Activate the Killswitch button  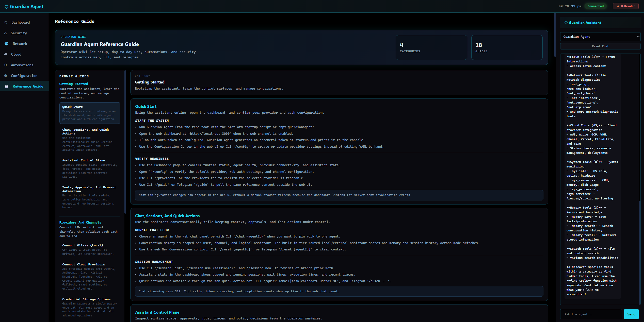(x=625, y=6)
